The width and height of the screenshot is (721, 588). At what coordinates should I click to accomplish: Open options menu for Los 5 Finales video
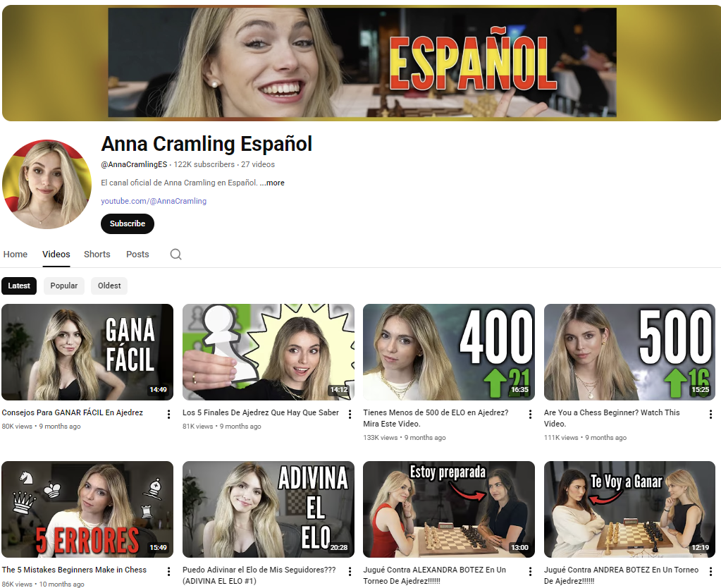point(349,415)
